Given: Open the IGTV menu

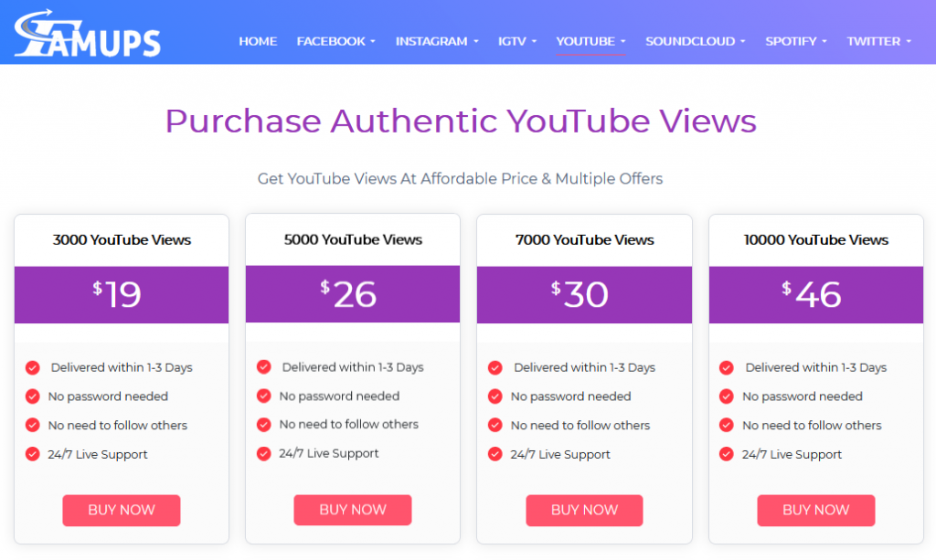Looking at the screenshot, I should coord(517,41).
